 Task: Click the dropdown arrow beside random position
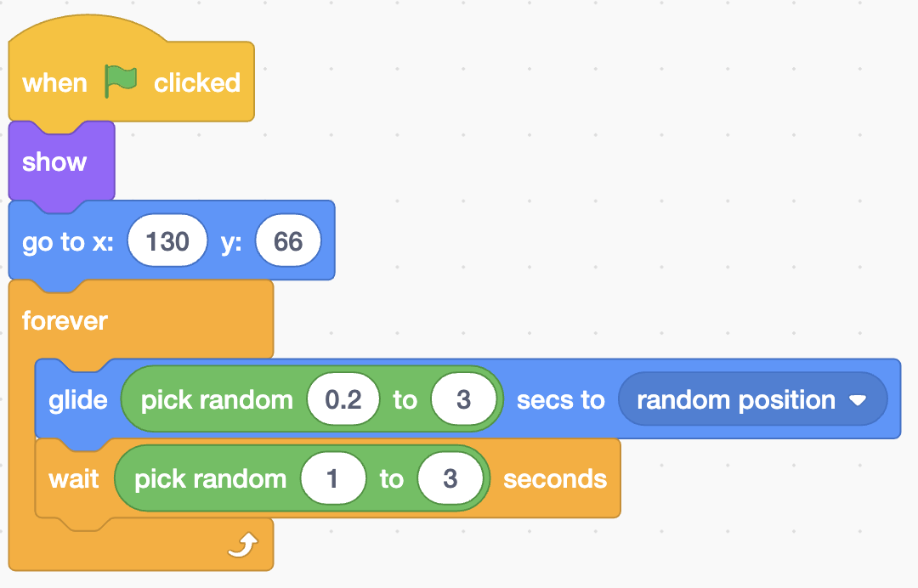(858, 400)
